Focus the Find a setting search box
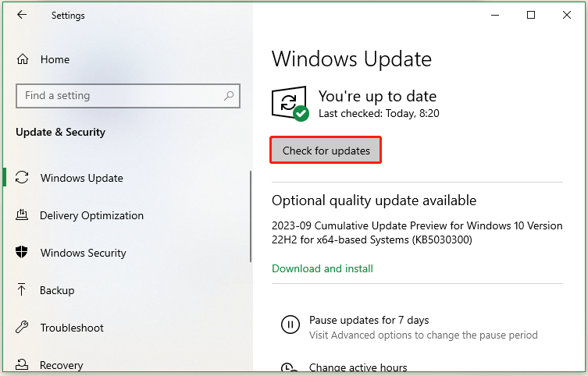The image size is (588, 376). (128, 96)
